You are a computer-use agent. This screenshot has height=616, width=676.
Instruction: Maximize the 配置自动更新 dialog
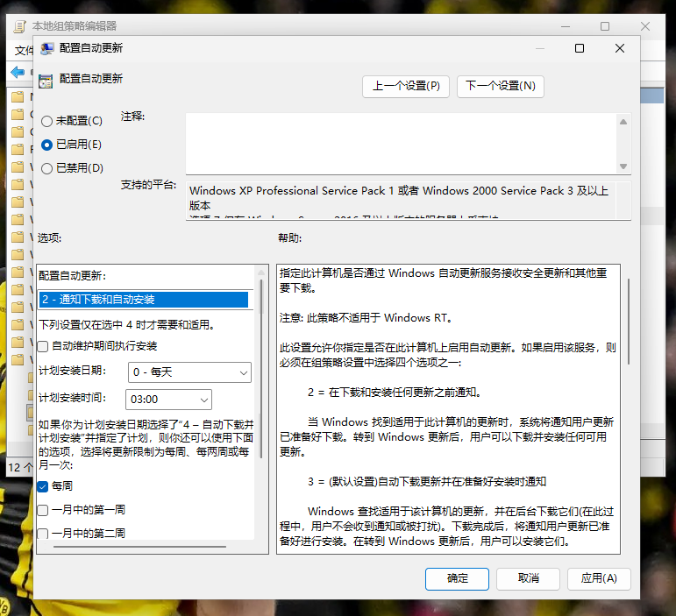[x=580, y=48]
